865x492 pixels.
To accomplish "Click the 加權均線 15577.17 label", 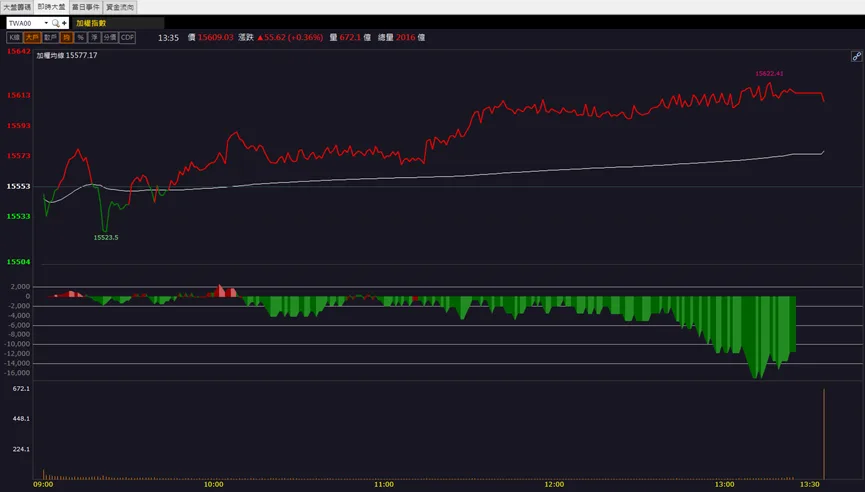I will click(x=67, y=56).
